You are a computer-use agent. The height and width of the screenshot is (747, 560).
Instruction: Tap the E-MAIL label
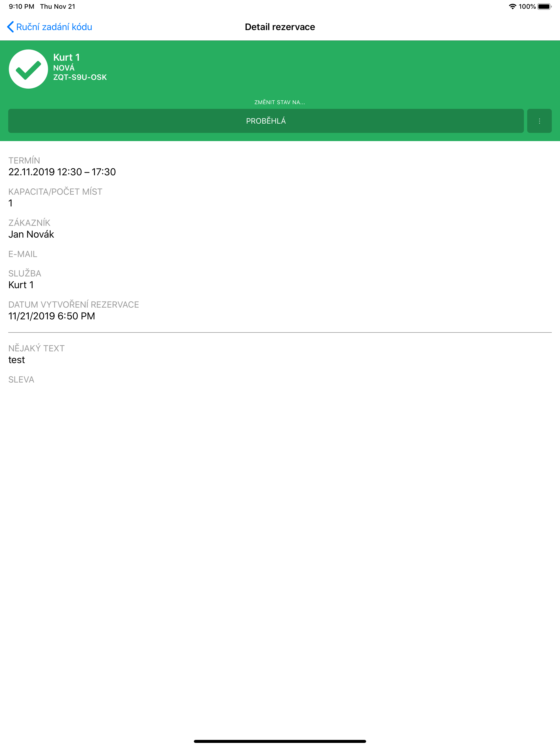tap(23, 254)
